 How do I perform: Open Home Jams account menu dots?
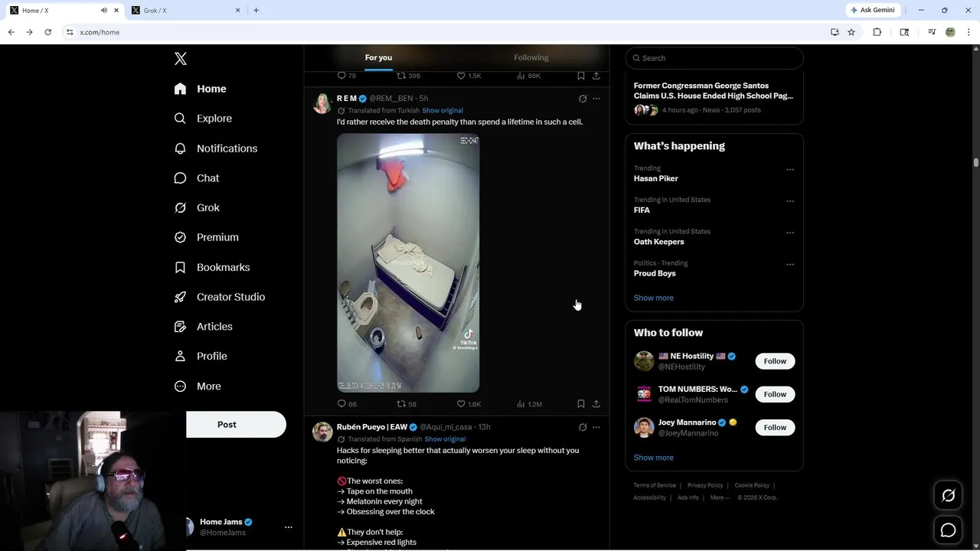(289, 527)
